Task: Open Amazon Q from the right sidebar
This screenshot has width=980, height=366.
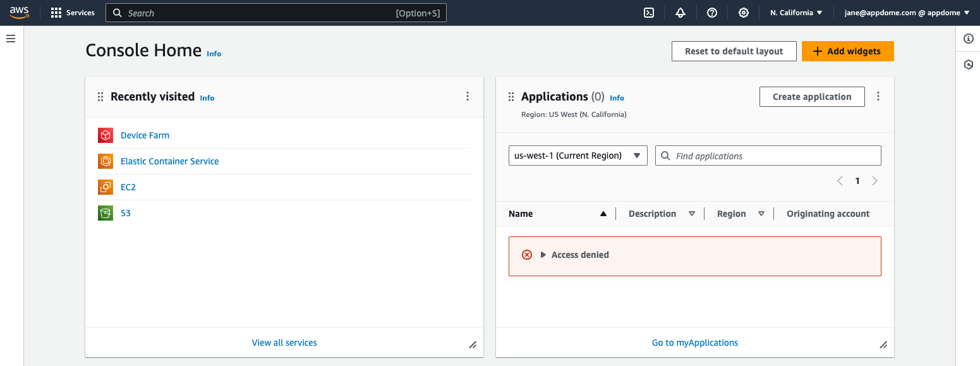Action: coord(968,64)
